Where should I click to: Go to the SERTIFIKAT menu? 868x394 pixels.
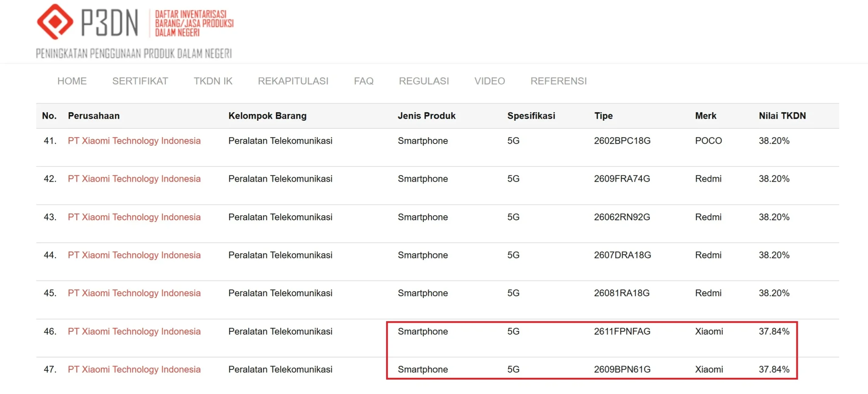[x=140, y=81]
